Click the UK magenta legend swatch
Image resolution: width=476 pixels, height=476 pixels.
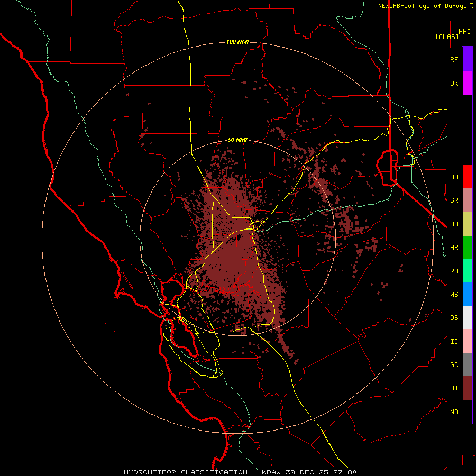tap(467, 83)
